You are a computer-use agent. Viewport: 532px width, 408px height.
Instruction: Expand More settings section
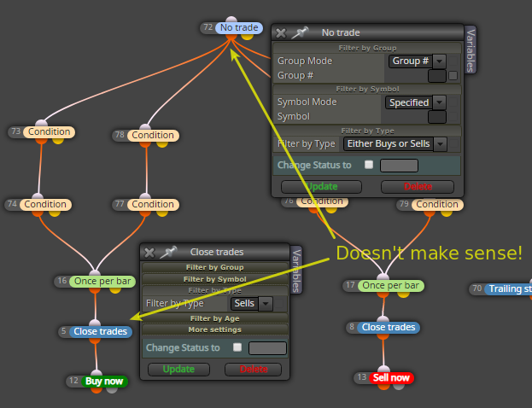coord(215,329)
